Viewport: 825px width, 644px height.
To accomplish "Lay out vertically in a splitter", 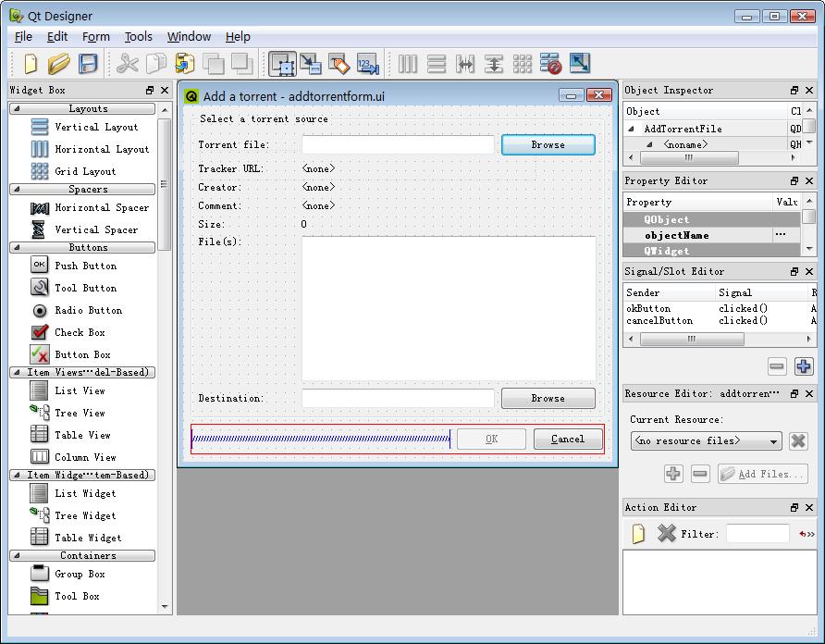I will pyautogui.click(x=494, y=64).
